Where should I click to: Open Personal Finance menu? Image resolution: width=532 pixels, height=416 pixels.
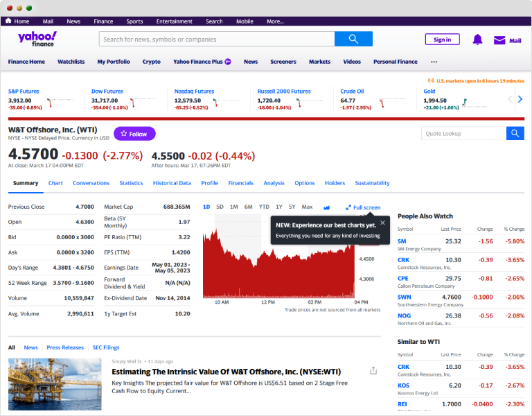(x=396, y=62)
